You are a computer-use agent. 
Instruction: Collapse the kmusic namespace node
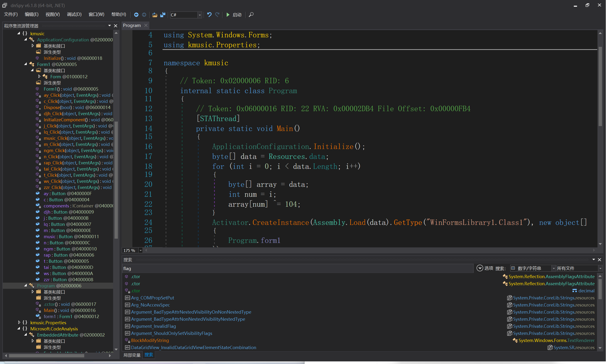tap(19, 33)
